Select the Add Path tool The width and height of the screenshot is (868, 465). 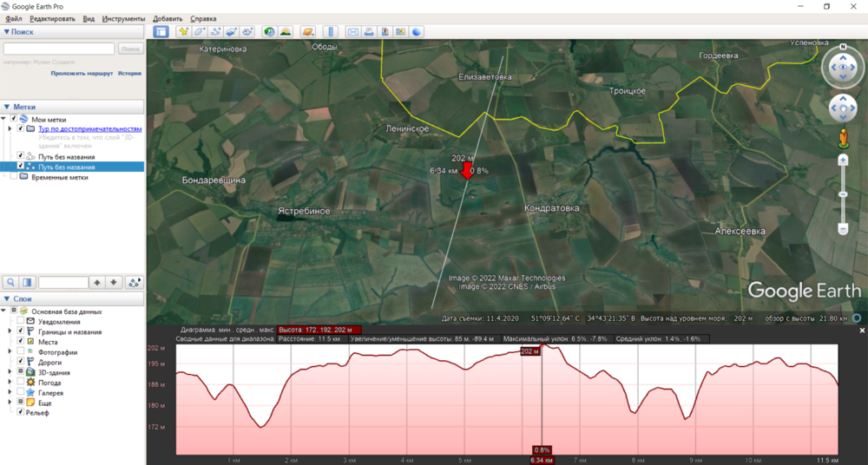[215, 32]
